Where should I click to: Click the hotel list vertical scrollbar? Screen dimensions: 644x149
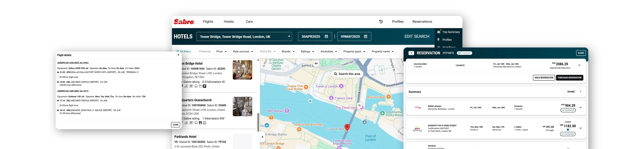coord(258,122)
